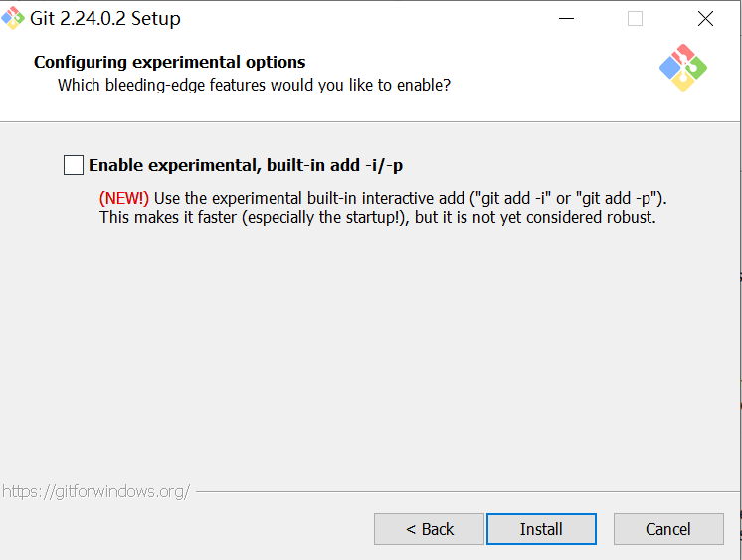The image size is (742, 560).
Task: Cancel the Git setup
Action: tap(667, 529)
